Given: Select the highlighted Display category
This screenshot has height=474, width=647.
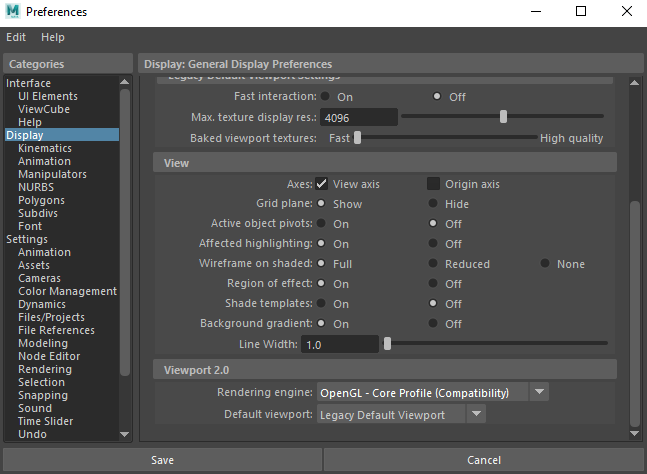Looking at the screenshot, I should (62, 135).
